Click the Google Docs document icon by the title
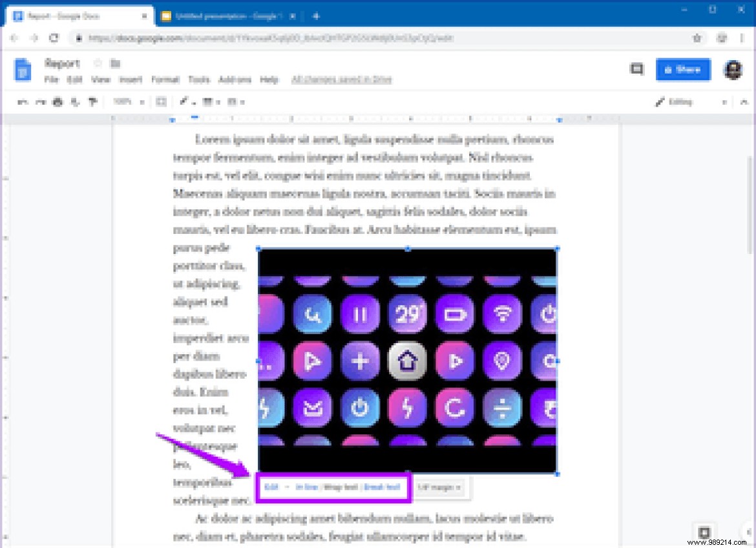Screen dimensions: 756x548 (x=23, y=69)
